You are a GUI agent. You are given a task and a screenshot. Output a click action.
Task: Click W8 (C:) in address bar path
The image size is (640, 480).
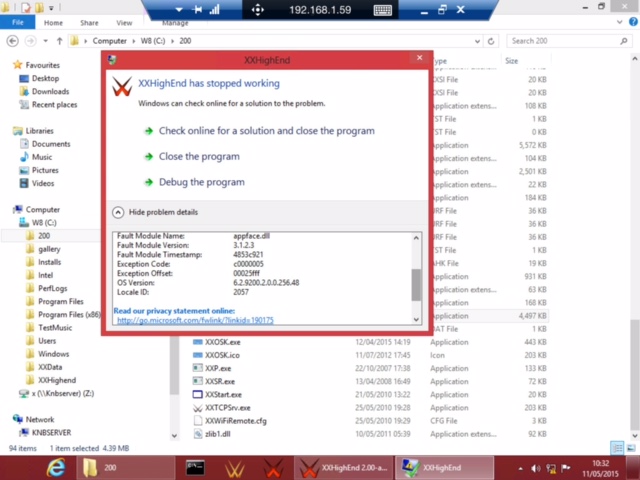click(x=153, y=41)
